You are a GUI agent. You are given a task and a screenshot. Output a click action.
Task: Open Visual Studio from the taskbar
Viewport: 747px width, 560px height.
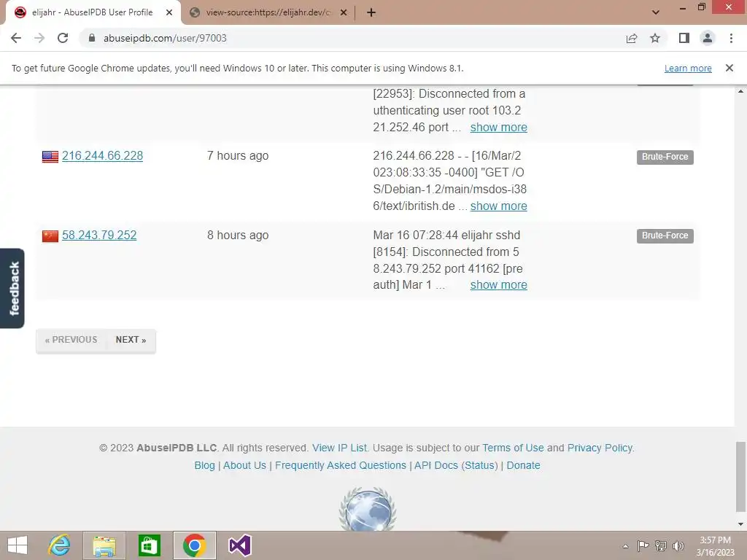pos(239,545)
